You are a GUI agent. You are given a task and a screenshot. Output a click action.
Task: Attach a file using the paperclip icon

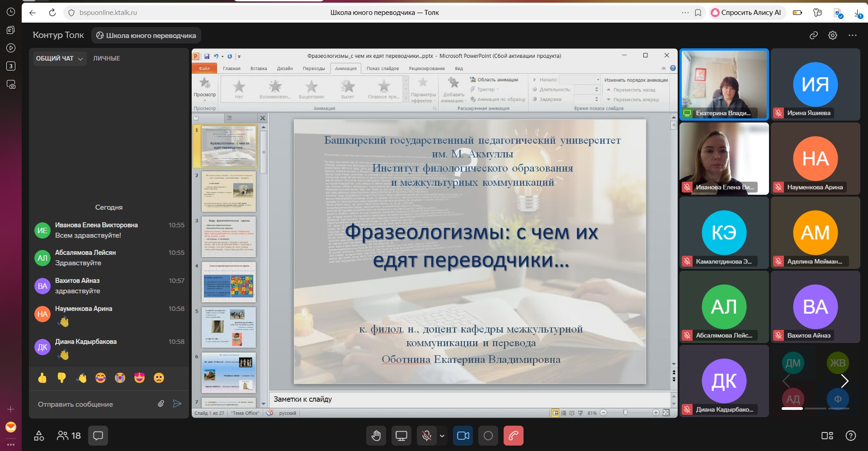pyautogui.click(x=161, y=404)
